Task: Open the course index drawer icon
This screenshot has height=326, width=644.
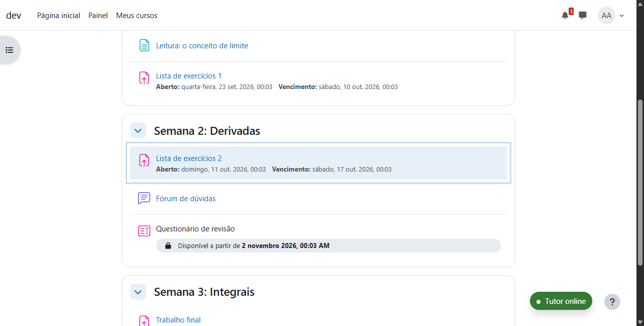Action: [x=9, y=50]
